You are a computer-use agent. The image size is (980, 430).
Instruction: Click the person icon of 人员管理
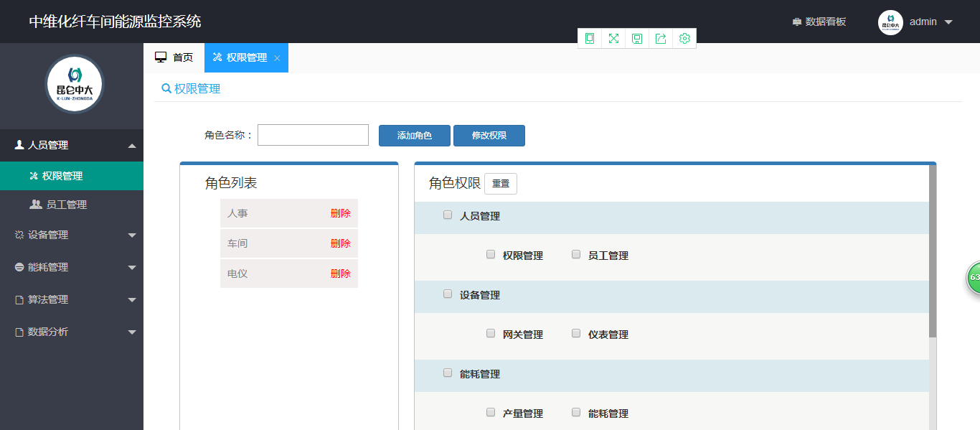[x=19, y=145]
